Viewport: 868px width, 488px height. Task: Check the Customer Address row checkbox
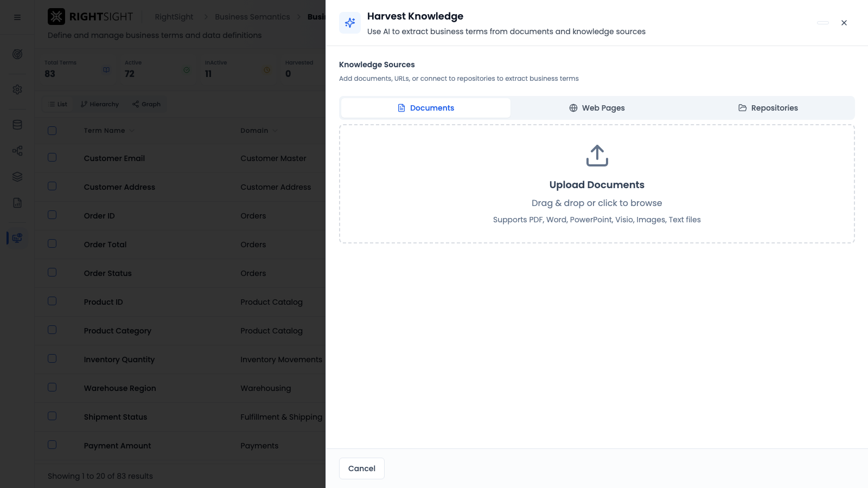tap(52, 186)
